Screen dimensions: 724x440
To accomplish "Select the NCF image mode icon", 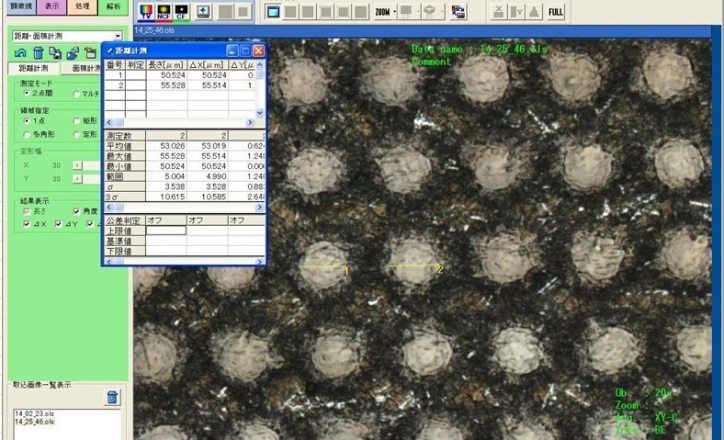I will [x=163, y=12].
